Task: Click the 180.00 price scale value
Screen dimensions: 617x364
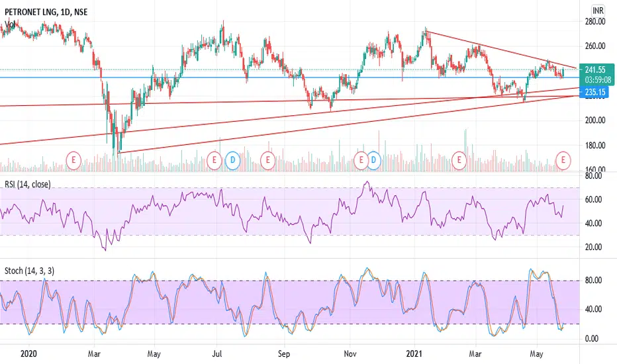Action: (x=595, y=146)
